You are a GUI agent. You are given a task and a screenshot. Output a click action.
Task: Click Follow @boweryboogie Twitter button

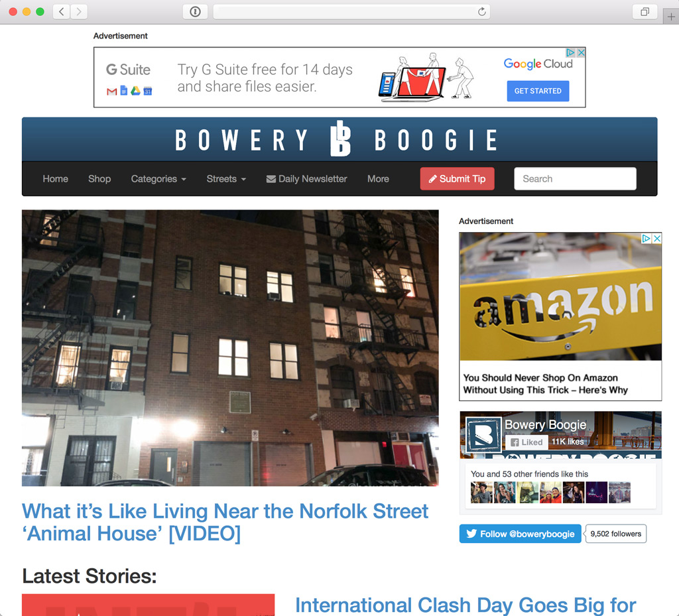pos(520,534)
